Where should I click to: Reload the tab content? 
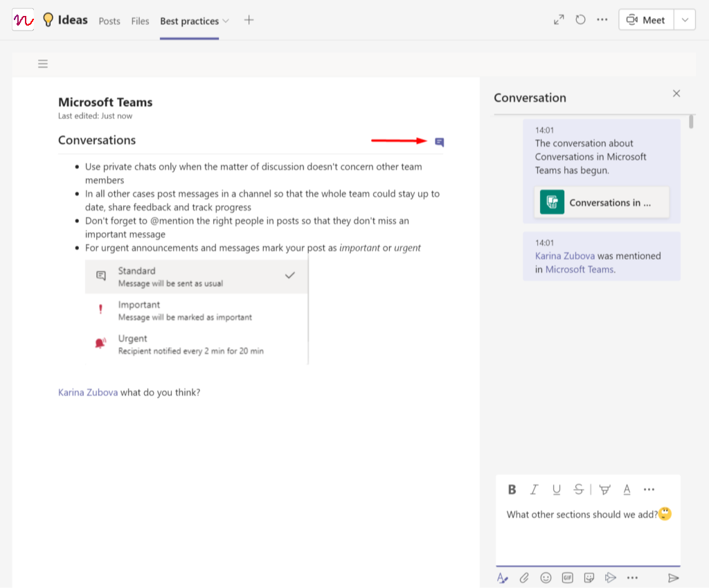[x=581, y=20]
